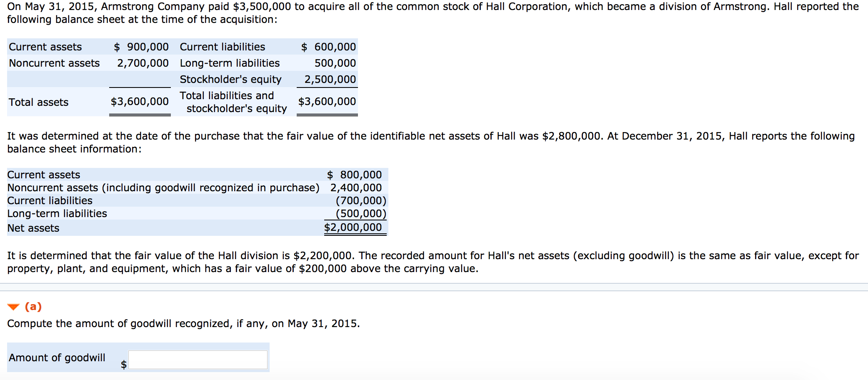
Task: Click the 'Stockholder's equity' row label
Action: coord(231,79)
